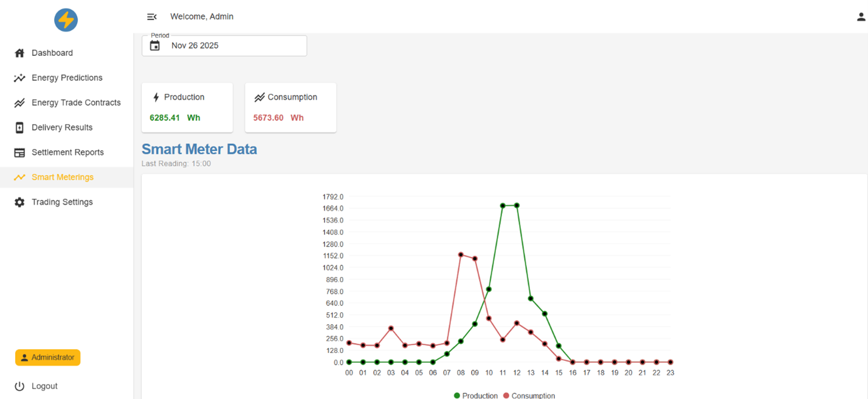Image resolution: width=868 pixels, height=399 pixels.
Task: Click the Delivery Results icon
Action: click(x=19, y=128)
